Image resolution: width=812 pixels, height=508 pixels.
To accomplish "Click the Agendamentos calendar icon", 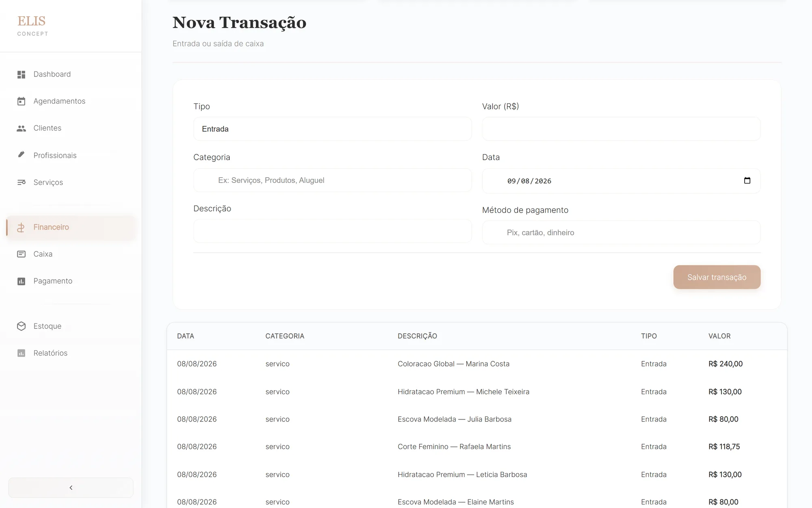I will pos(22,101).
